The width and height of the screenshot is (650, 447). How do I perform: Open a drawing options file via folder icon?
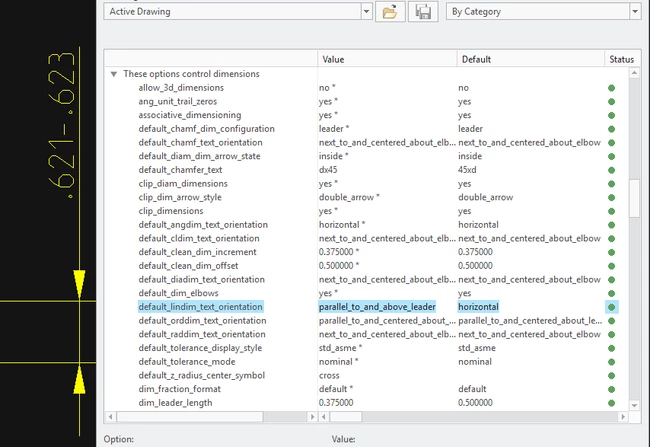390,12
